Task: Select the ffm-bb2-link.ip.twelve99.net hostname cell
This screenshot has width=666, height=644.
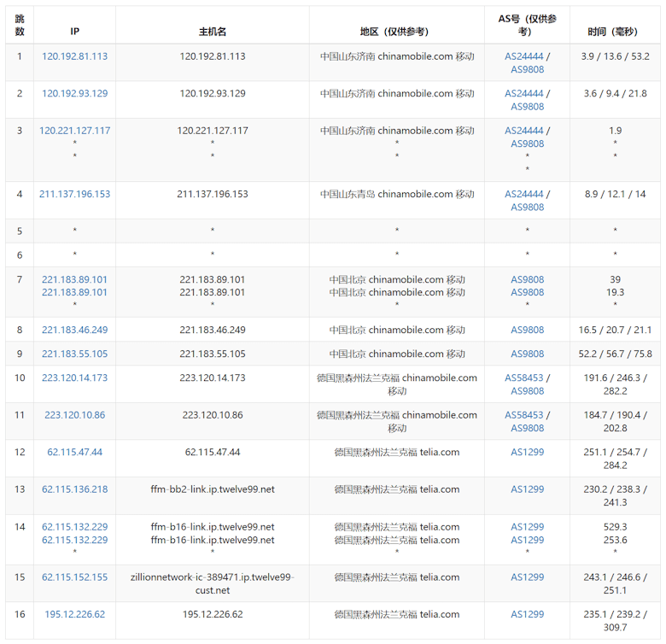Action: (212, 489)
